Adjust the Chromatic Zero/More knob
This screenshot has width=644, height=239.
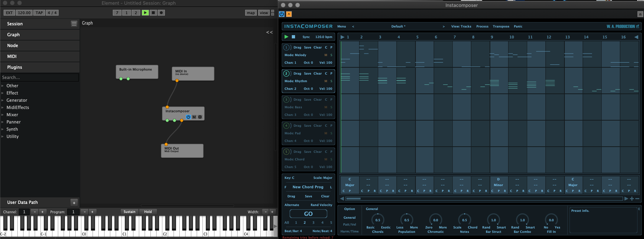click(x=436, y=220)
